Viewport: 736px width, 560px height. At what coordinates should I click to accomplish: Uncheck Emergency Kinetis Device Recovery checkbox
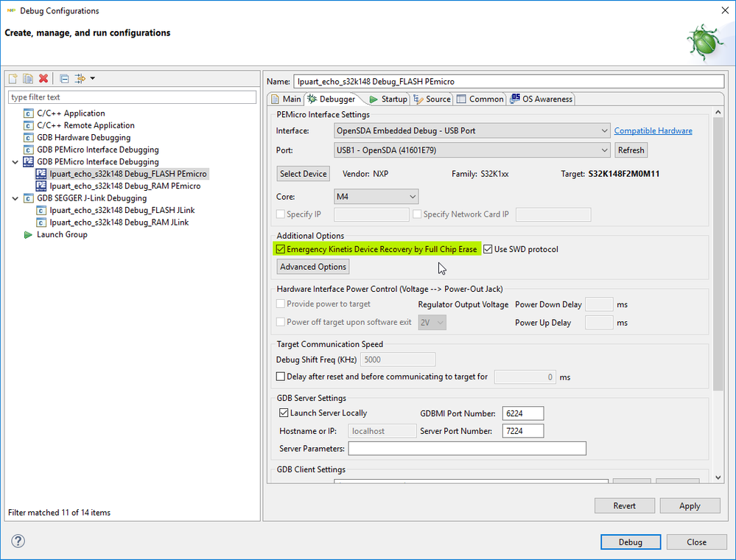(x=281, y=249)
